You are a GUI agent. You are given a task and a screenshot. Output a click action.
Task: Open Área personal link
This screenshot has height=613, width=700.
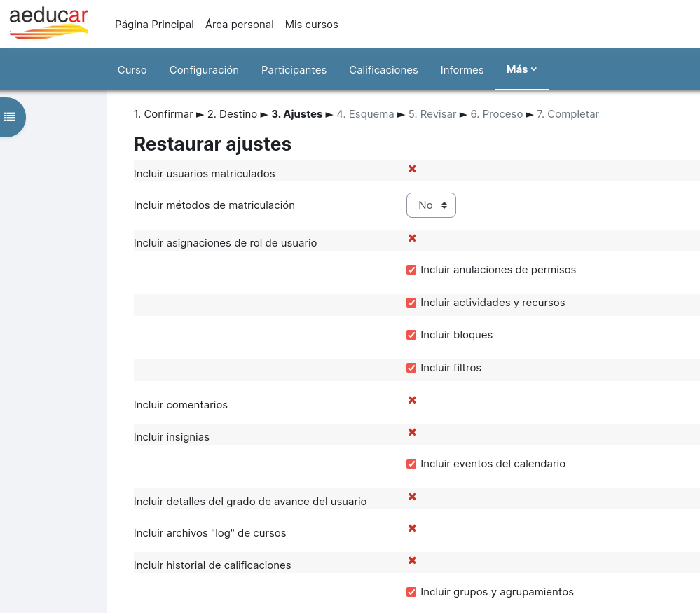239,24
